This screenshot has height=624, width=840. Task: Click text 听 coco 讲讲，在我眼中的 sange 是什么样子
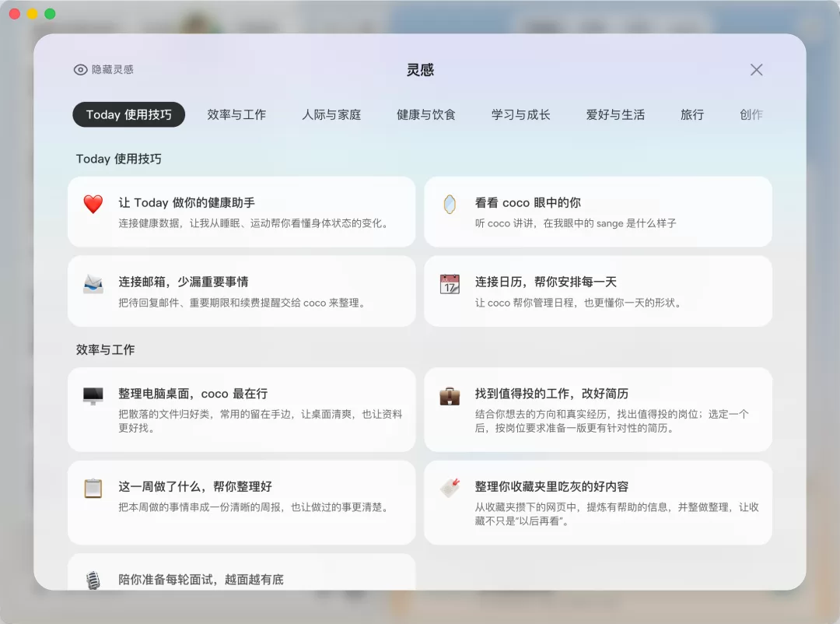pos(576,223)
